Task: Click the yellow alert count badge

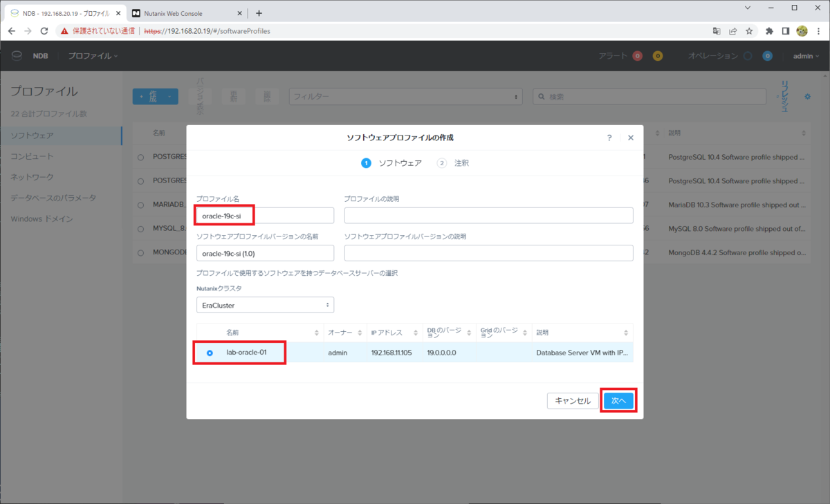Action: coord(658,56)
